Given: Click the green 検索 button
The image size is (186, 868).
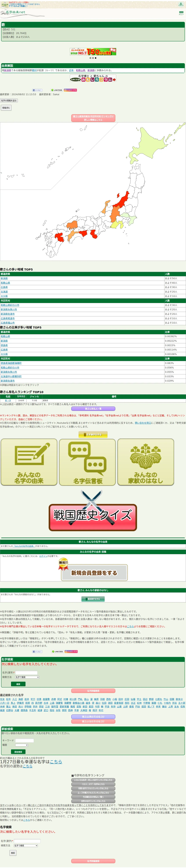Looking at the screenshot, I should coord(18,684).
